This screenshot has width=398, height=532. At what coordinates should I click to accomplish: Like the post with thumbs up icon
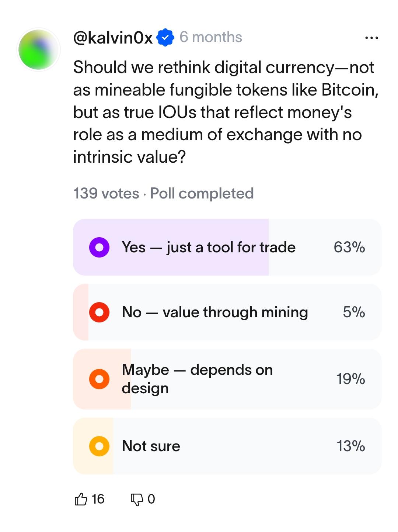point(81,500)
